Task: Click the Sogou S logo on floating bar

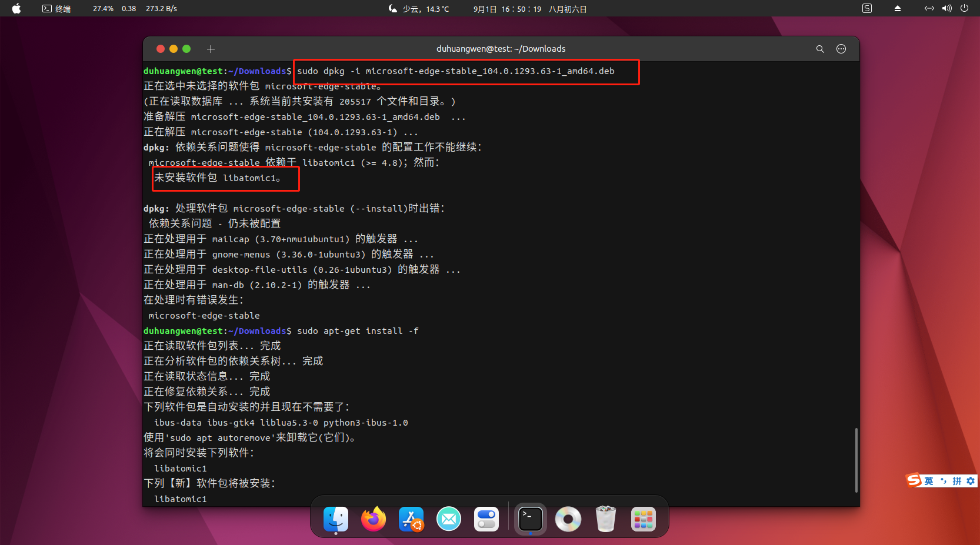Action: point(914,480)
